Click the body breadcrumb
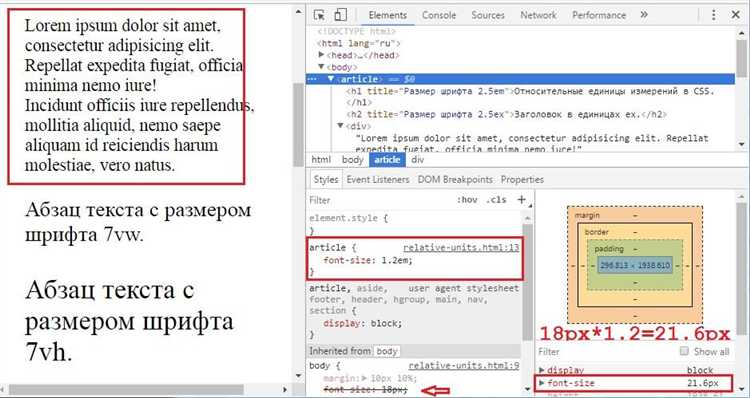 353,160
